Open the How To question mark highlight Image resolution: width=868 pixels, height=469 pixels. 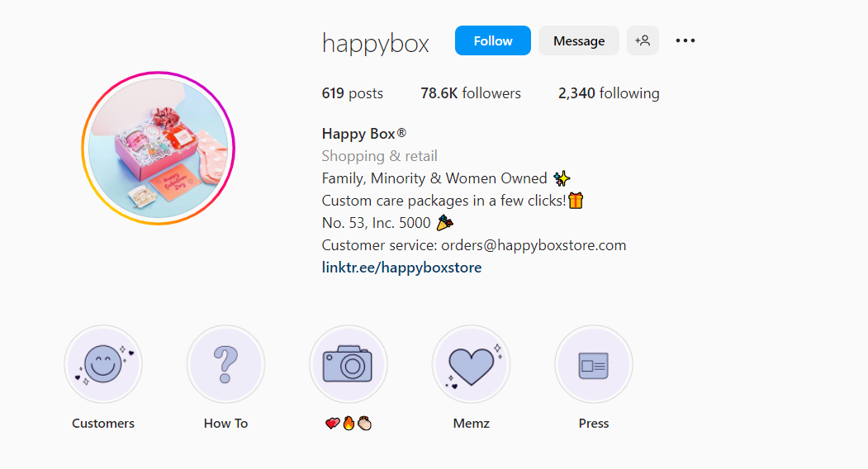225,364
